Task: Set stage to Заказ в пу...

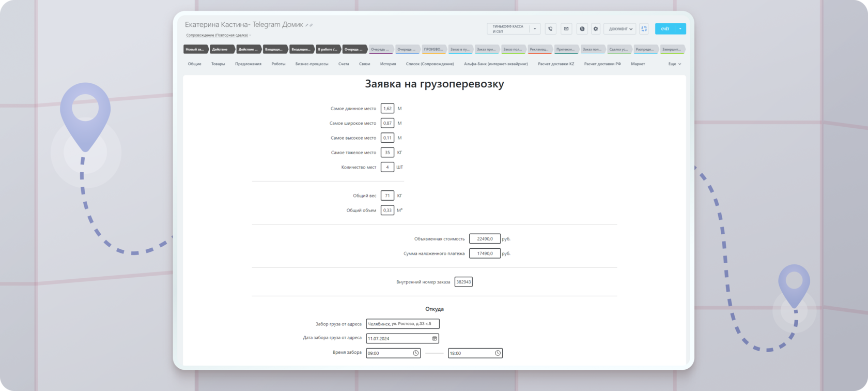Action: coord(460,49)
